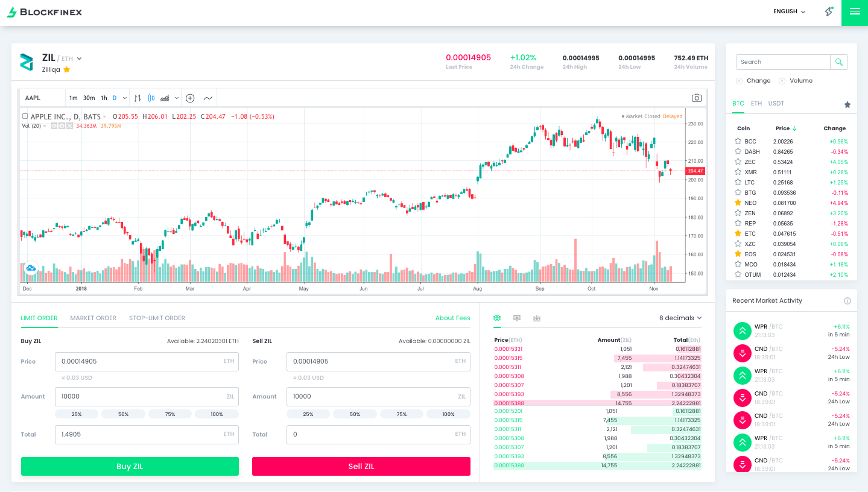Select the Change radio button
Screen dimensions: 868x492
coord(739,81)
